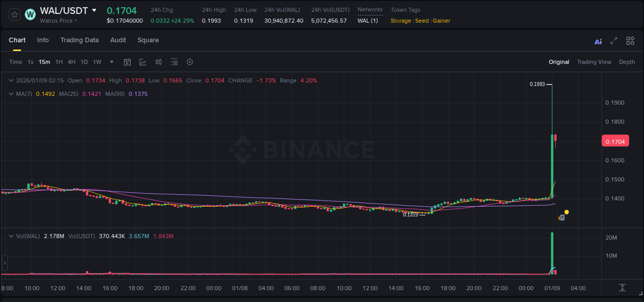
Task: Open the chart settings options
Action: click(x=174, y=62)
